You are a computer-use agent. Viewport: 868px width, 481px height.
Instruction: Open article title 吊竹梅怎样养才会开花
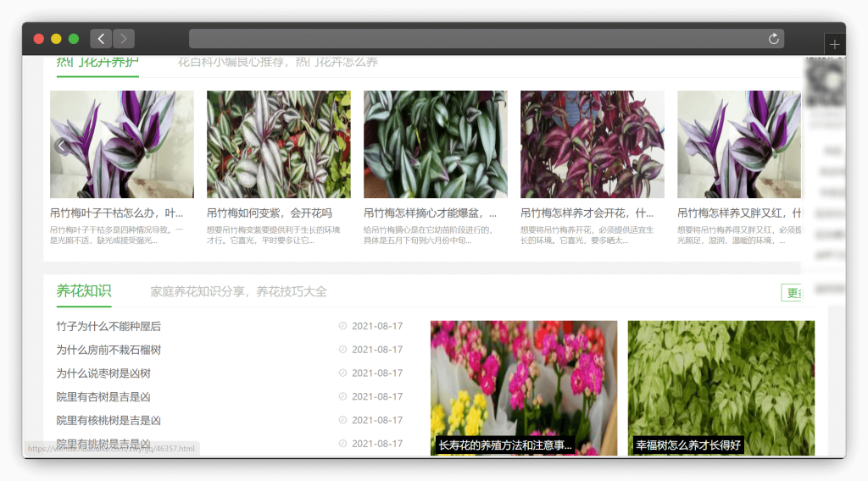click(587, 213)
